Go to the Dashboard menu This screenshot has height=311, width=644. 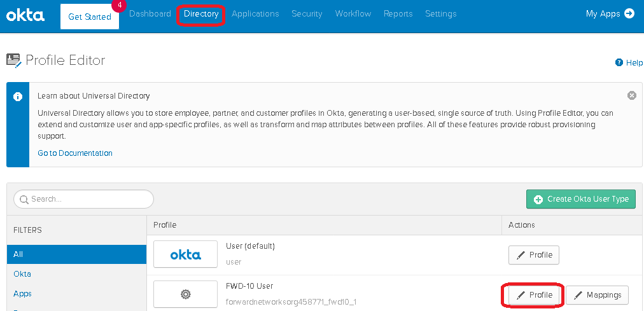click(150, 13)
